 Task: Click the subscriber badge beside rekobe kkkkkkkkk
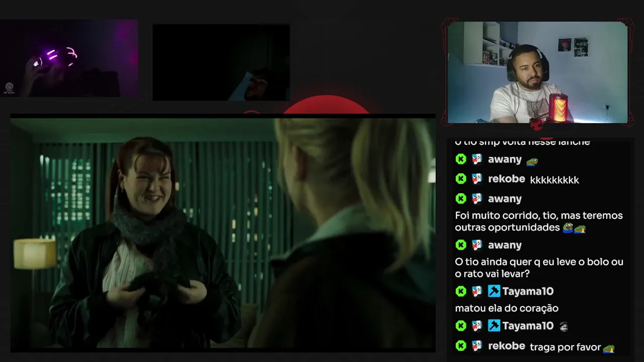[x=477, y=178]
